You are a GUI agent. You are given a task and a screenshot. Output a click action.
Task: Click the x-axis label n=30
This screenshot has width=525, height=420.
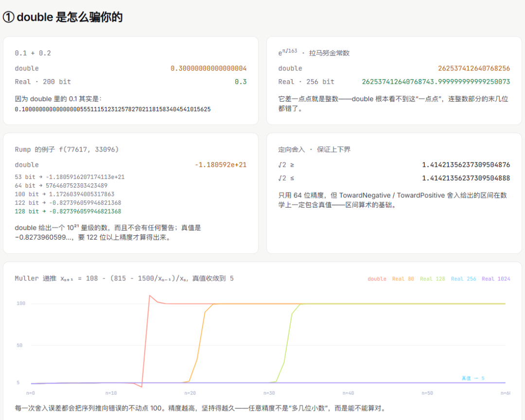coord(269,393)
